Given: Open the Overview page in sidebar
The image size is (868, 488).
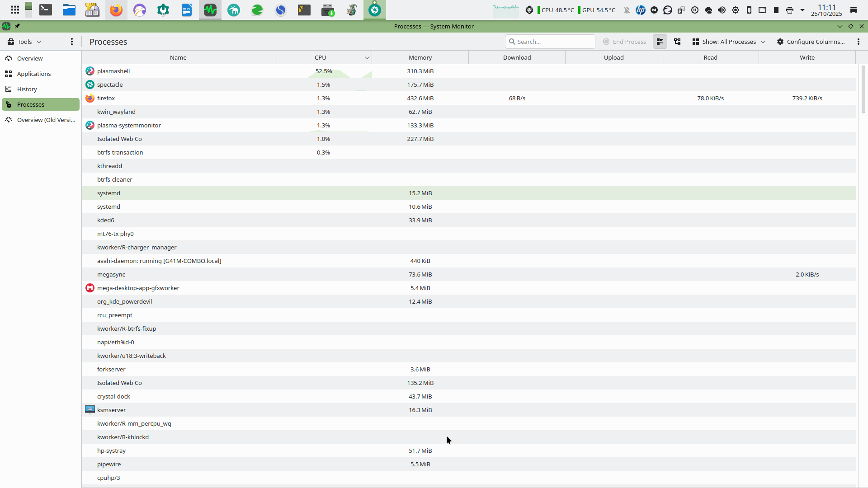Looking at the screenshot, I should coord(30,58).
